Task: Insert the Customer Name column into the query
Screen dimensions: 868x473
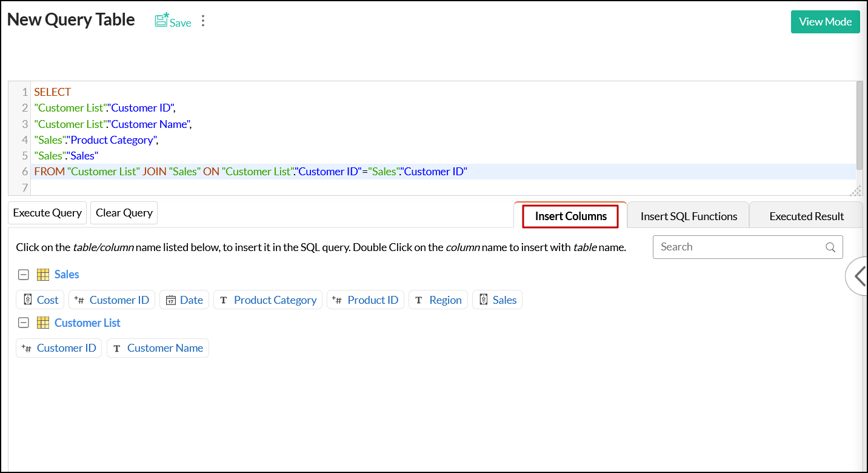Action: click(x=165, y=347)
